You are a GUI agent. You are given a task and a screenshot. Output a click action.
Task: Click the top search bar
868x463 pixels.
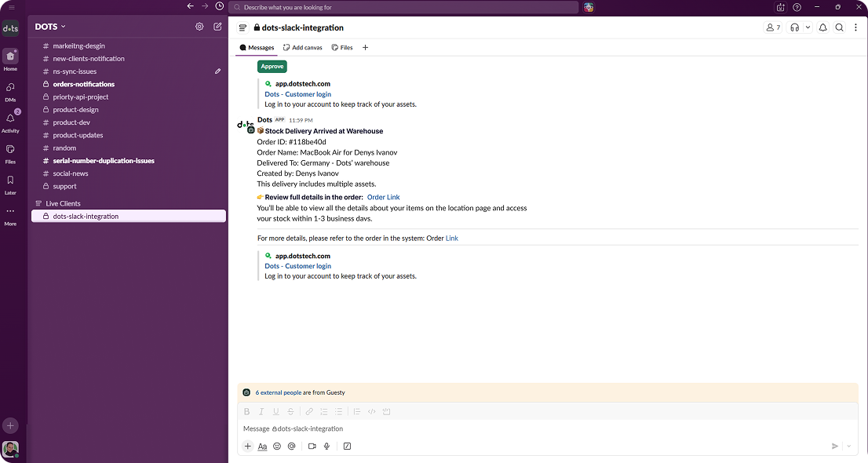click(x=403, y=7)
